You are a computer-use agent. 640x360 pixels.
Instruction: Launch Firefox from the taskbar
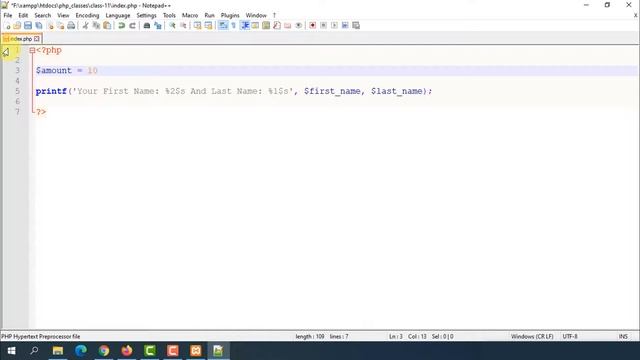(x=127, y=351)
